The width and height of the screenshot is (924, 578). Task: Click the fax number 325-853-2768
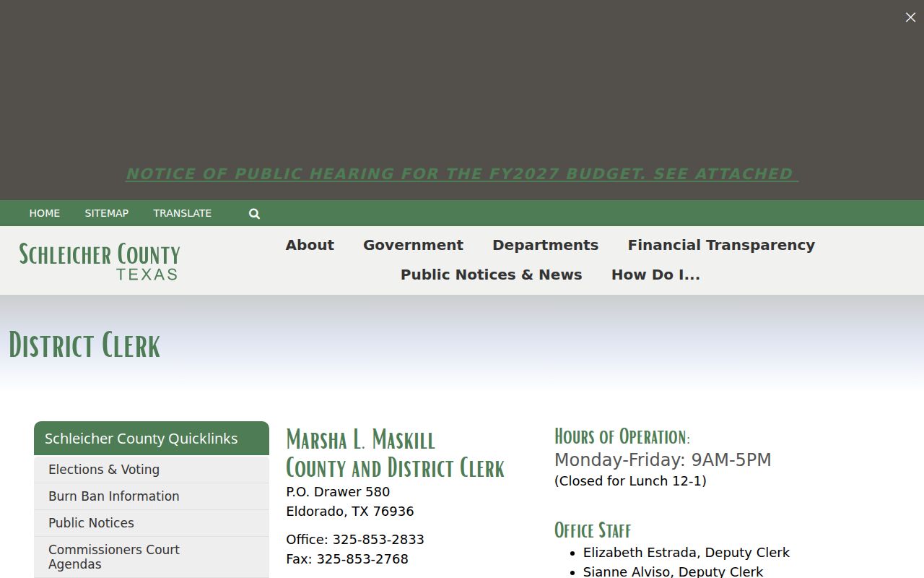coord(362,559)
